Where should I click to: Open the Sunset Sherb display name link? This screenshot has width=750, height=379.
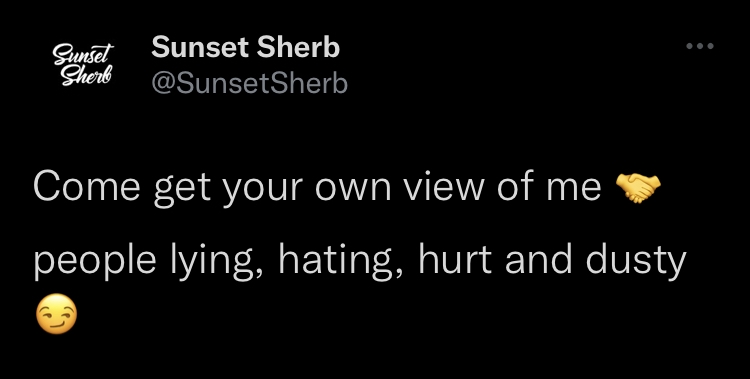[x=245, y=47]
